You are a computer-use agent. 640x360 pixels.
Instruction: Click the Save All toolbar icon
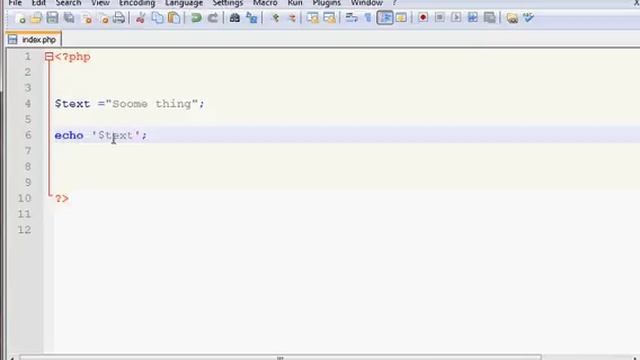[x=69, y=18]
